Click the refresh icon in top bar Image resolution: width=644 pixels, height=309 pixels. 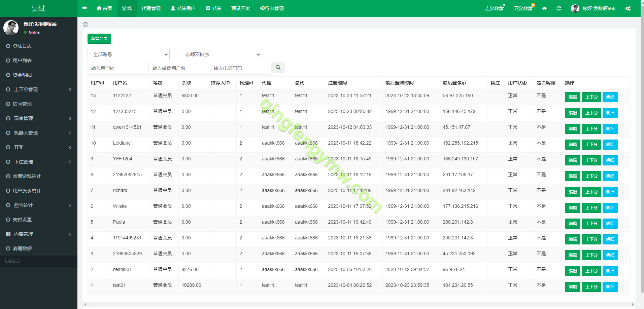(559, 8)
